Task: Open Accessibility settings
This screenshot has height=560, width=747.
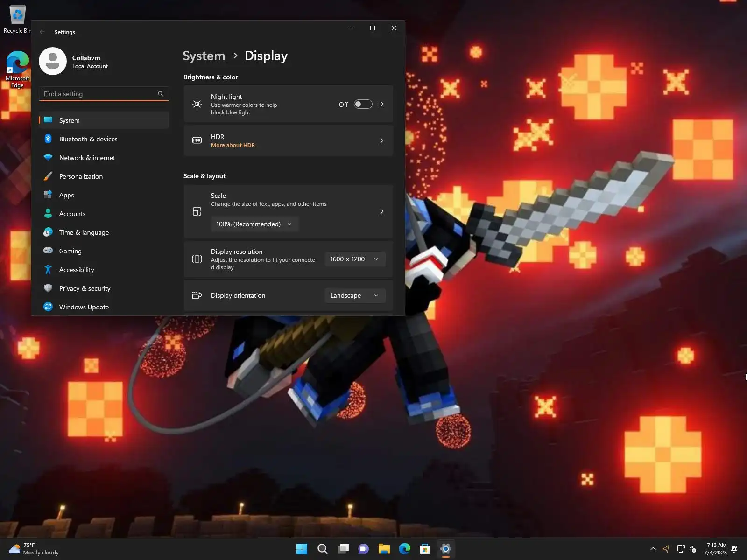Action: [104, 270]
